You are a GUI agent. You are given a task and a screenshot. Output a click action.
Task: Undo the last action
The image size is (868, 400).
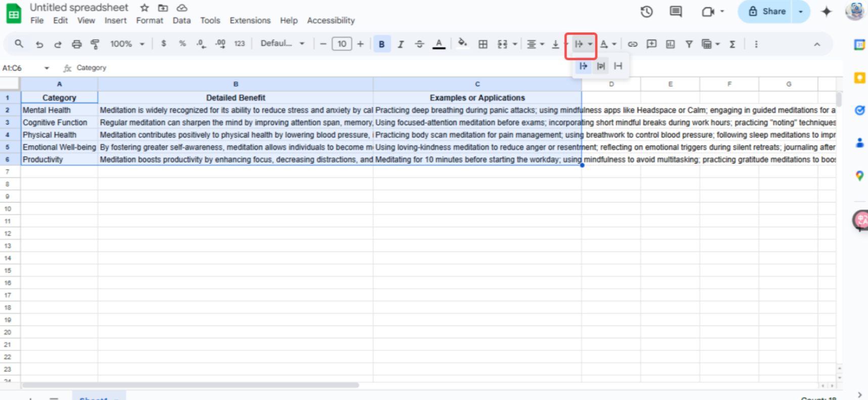click(x=39, y=44)
